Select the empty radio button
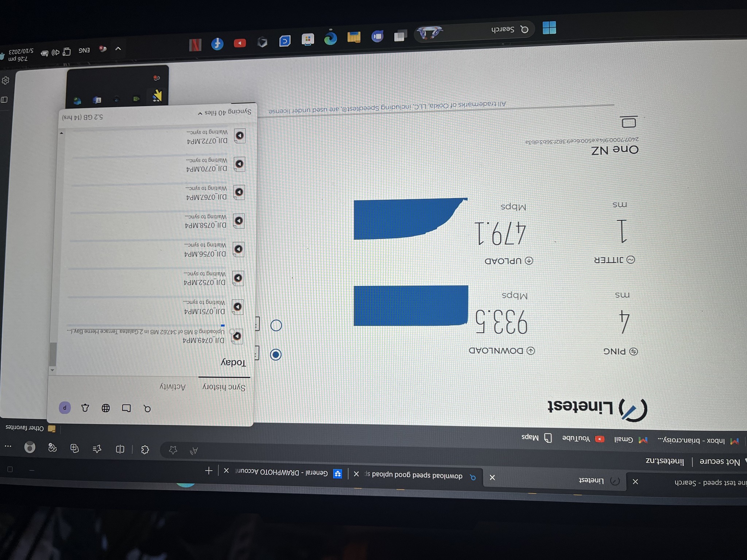This screenshot has height=560, width=747. (276, 325)
